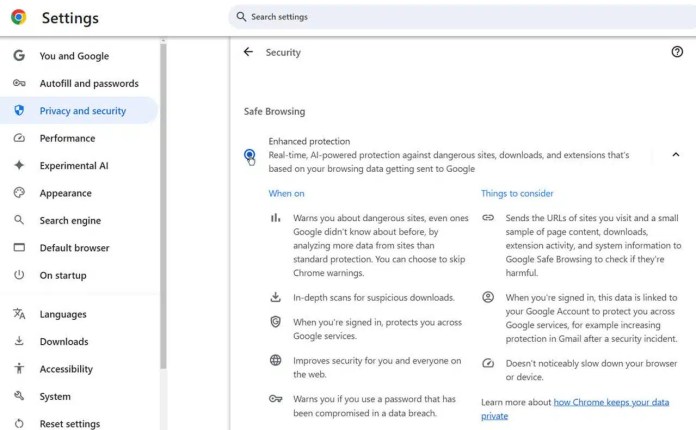696x430 pixels.
Task: Click the back arrow next to Security
Action: 248,52
